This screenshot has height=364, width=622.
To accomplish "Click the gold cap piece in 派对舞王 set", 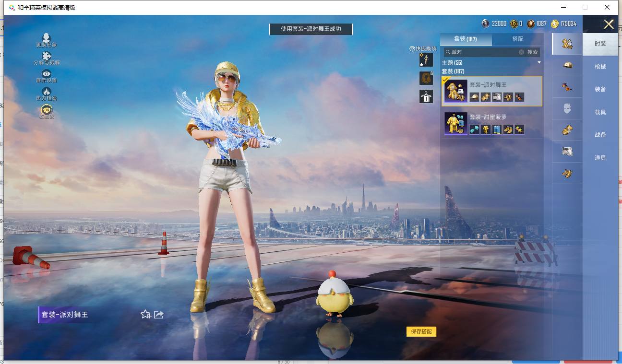I will [x=475, y=97].
